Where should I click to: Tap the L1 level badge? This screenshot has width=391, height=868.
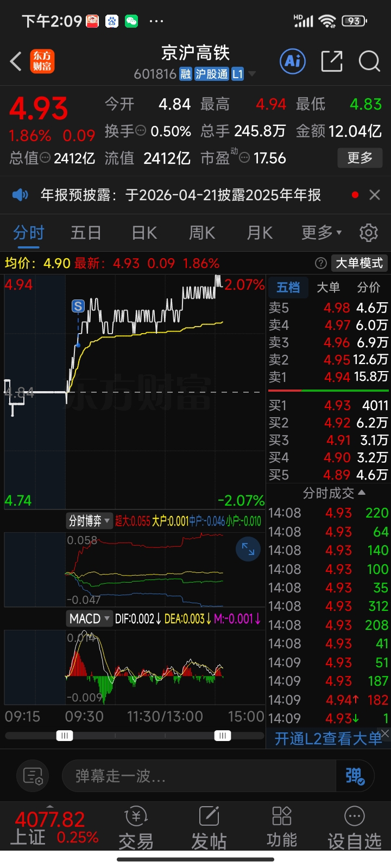click(x=237, y=74)
